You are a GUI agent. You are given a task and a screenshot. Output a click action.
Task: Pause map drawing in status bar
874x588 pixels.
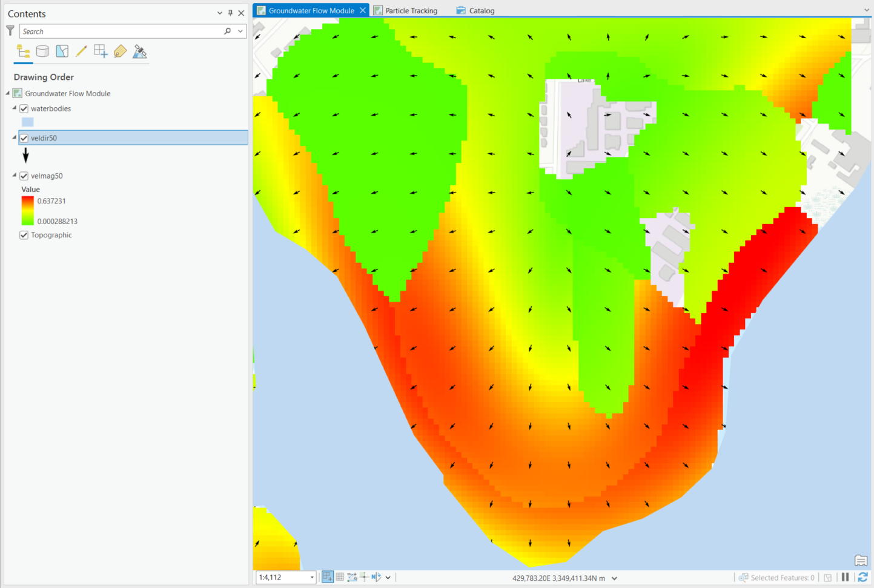click(846, 578)
